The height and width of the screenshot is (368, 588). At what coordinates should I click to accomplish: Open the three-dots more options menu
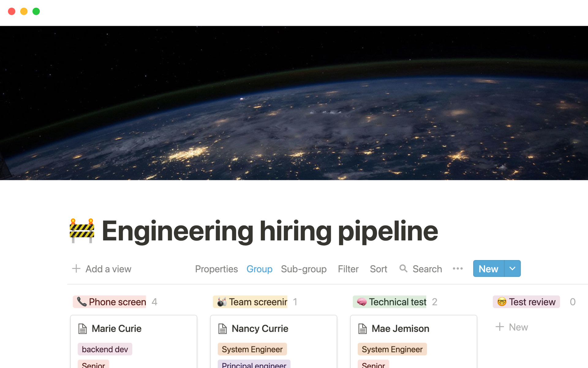[458, 269]
